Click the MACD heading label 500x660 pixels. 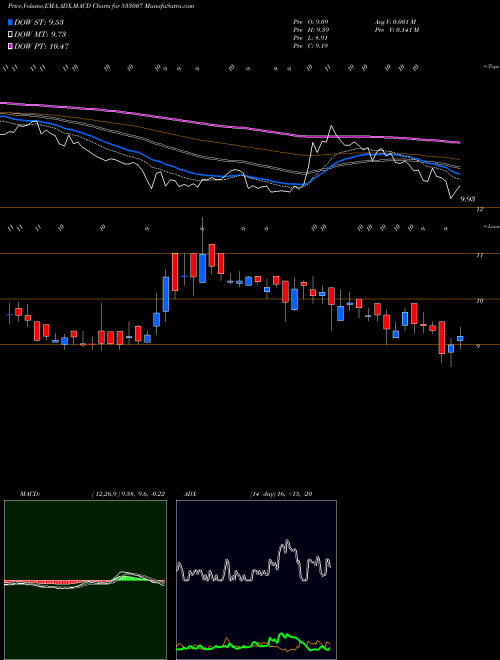[29, 494]
